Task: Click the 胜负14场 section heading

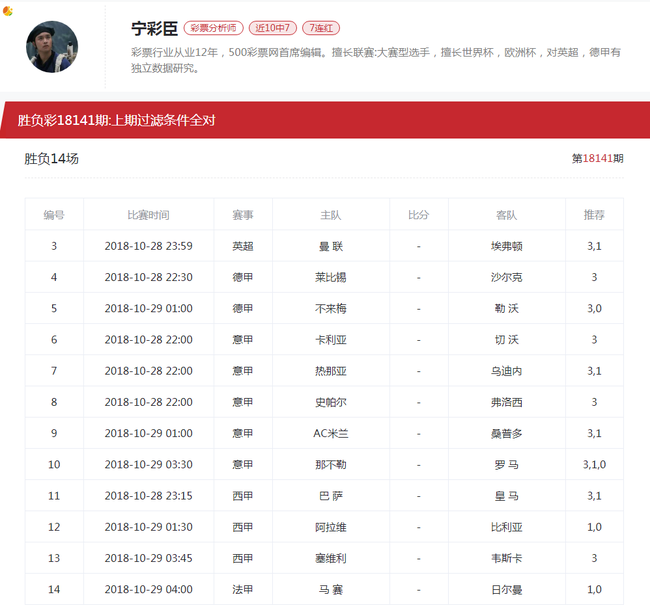Action: [51, 158]
